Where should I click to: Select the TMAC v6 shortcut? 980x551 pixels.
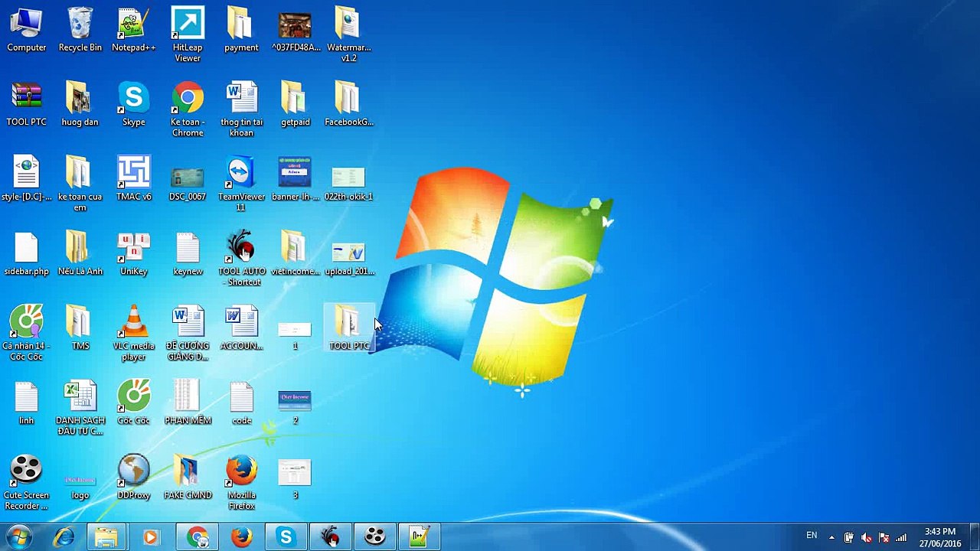[134, 179]
